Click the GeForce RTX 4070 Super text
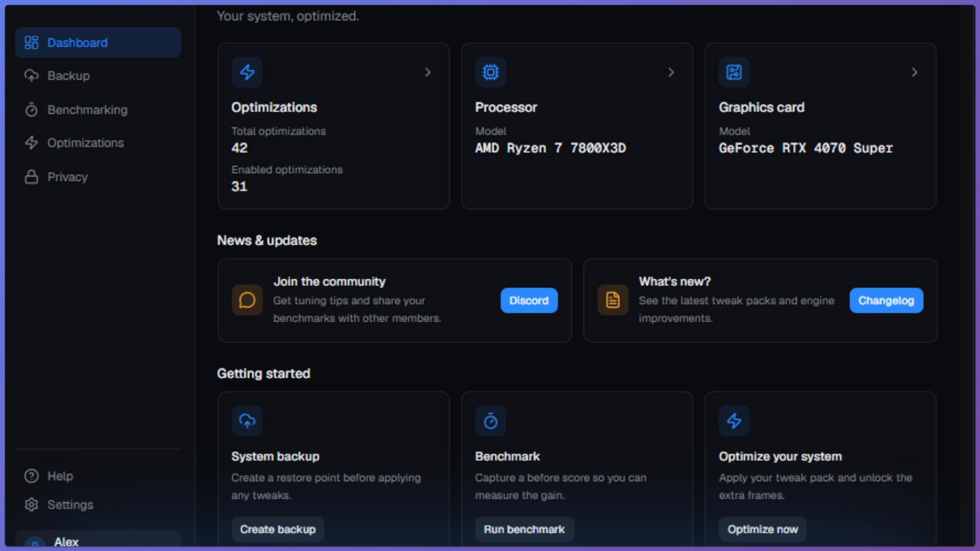 pyautogui.click(x=805, y=148)
